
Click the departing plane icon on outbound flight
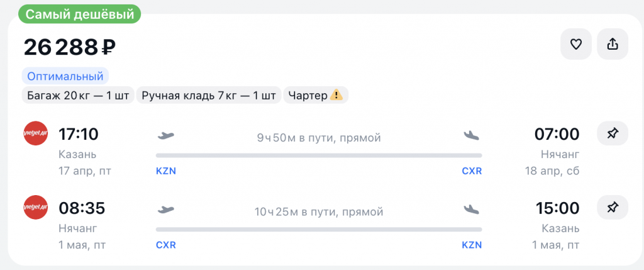pyautogui.click(x=165, y=135)
